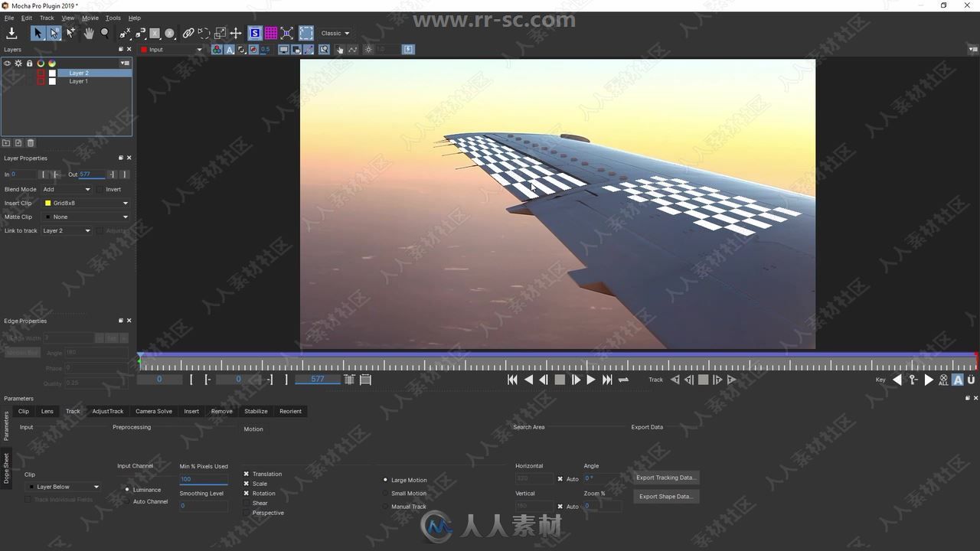Click the Layer 2 white color swatch
This screenshot has height=551, width=980.
coord(53,73)
